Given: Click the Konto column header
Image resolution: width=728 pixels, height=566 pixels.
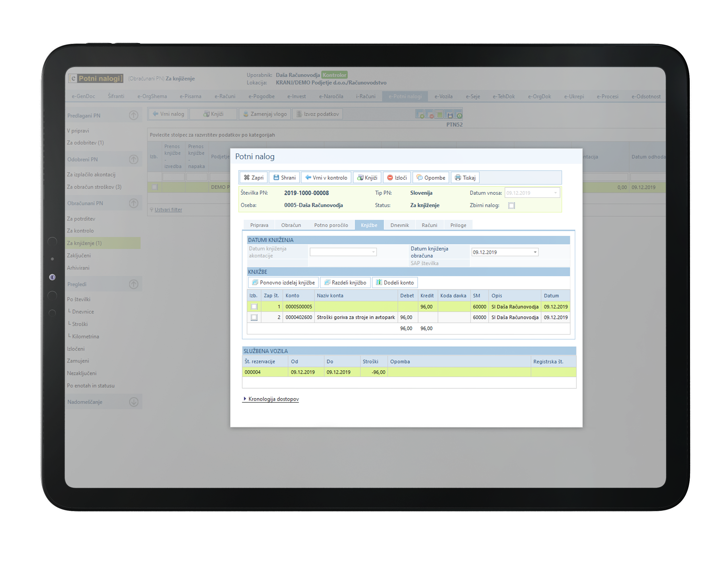Looking at the screenshot, I should 299,296.
